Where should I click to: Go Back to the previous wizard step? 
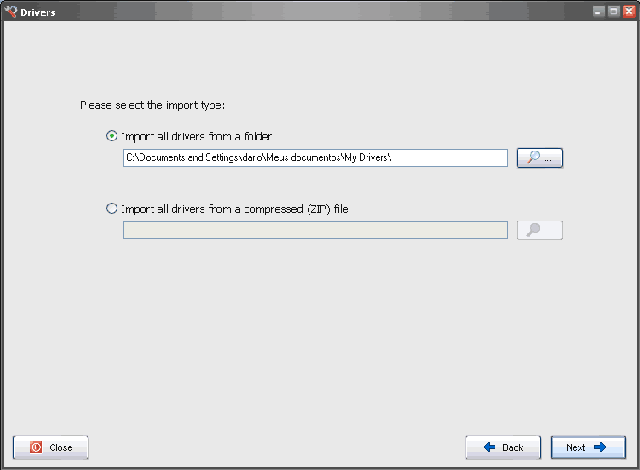coord(503,447)
